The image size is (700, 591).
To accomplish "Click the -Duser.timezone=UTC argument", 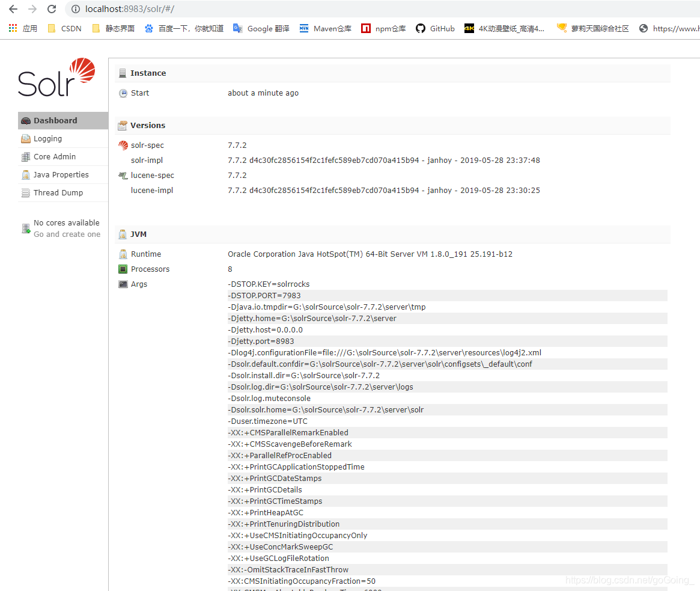I will [267, 421].
